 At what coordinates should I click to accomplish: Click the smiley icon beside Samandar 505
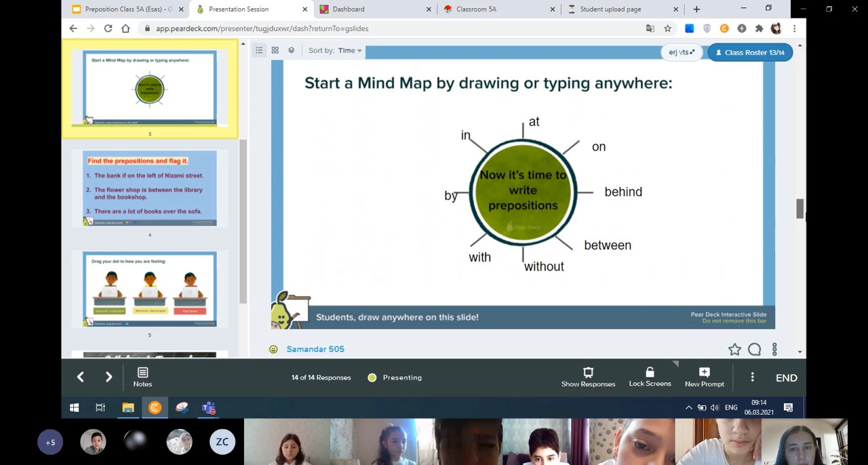click(273, 349)
